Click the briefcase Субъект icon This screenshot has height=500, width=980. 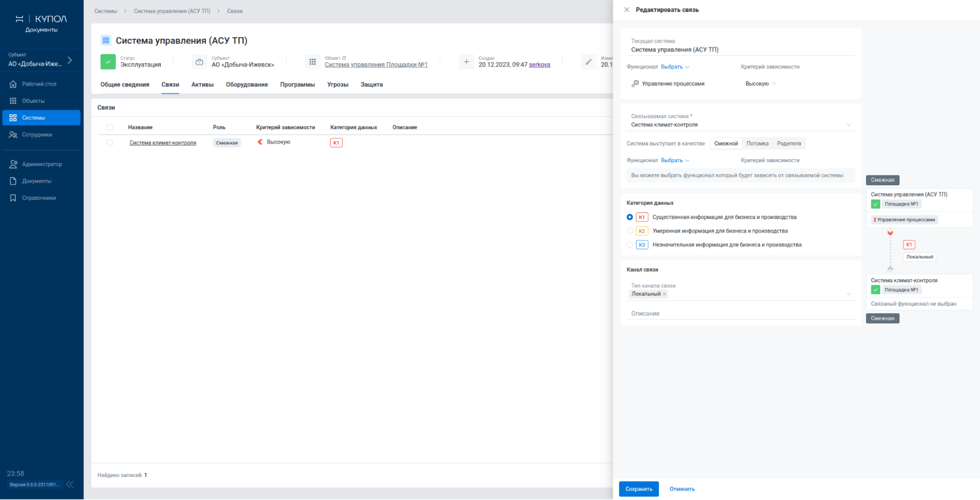[x=199, y=62]
